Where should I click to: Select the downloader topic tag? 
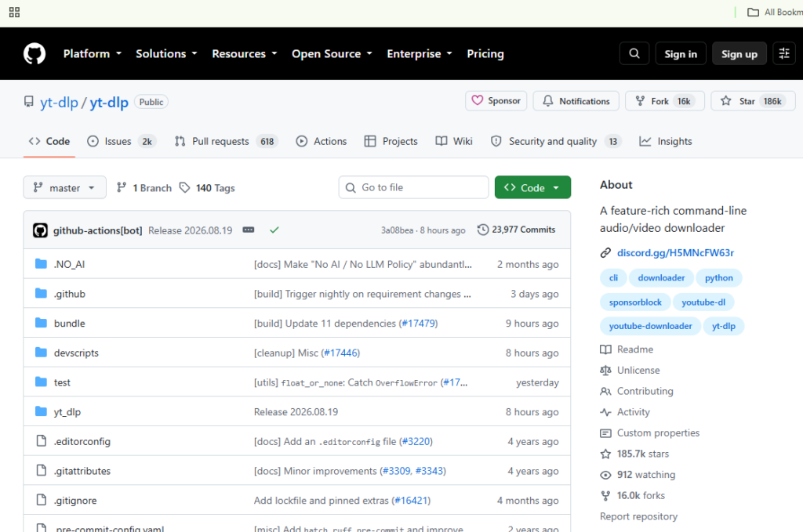point(661,278)
